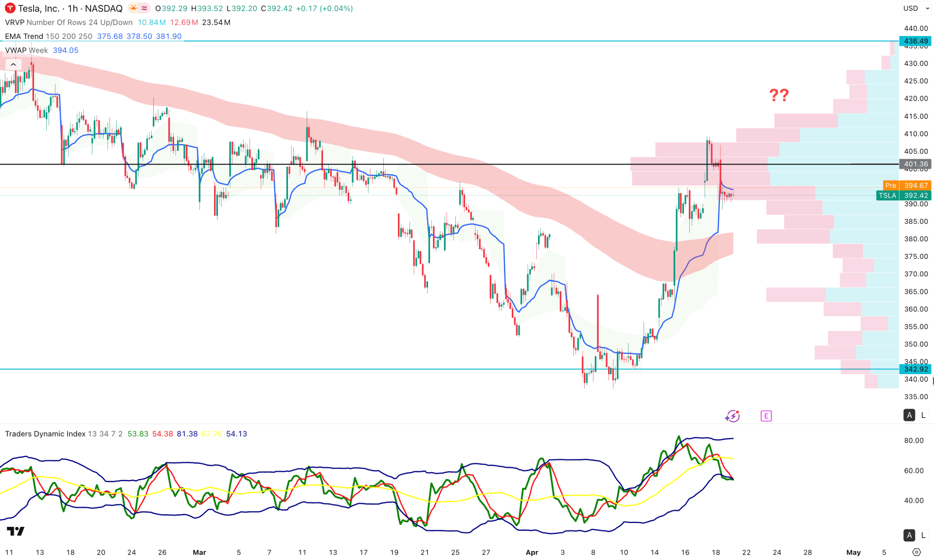Click the 80.00 level on TDI scale

click(x=914, y=441)
